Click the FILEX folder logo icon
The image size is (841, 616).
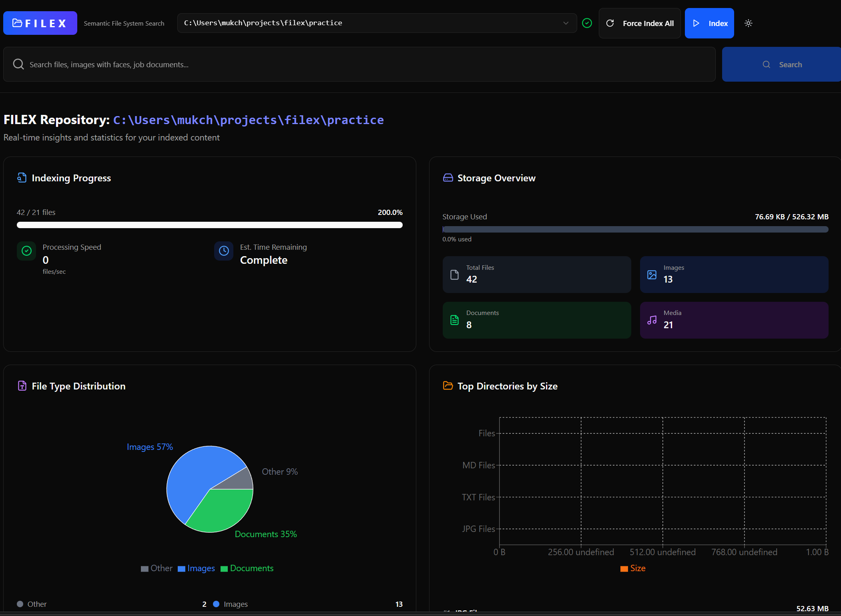coord(17,23)
